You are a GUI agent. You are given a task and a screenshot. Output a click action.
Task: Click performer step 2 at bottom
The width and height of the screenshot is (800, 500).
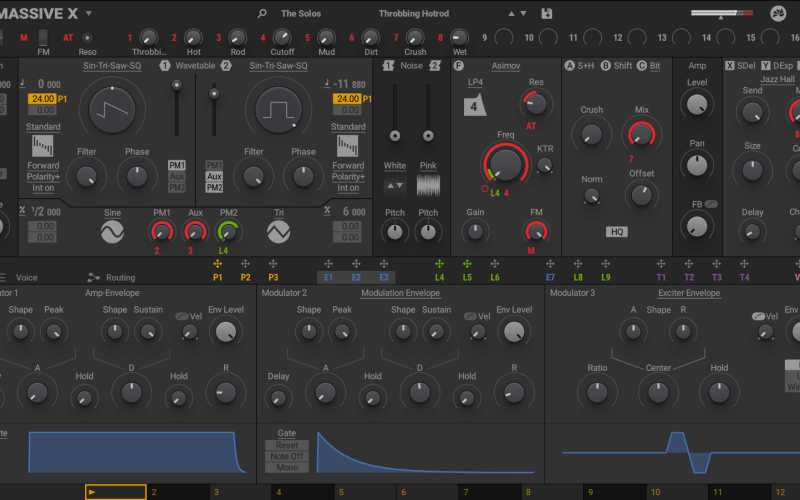(179, 492)
